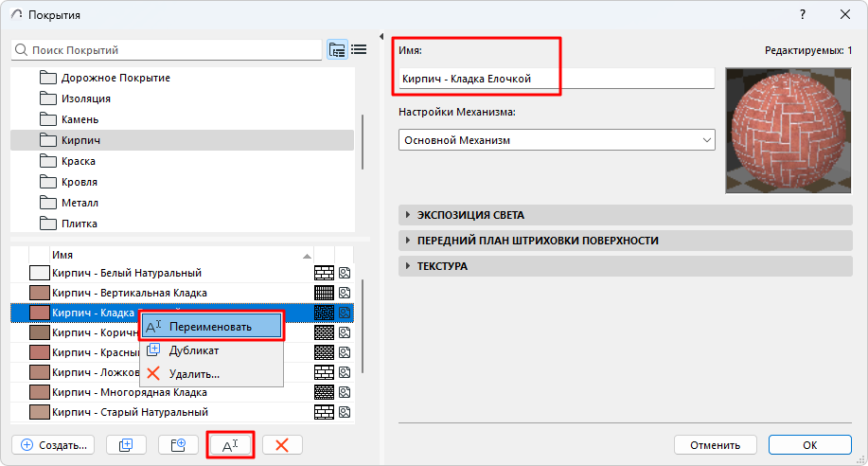Click hatch icon in selected Кирпич - Кладка row
This screenshot has width=868, height=466.
pos(324,313)
